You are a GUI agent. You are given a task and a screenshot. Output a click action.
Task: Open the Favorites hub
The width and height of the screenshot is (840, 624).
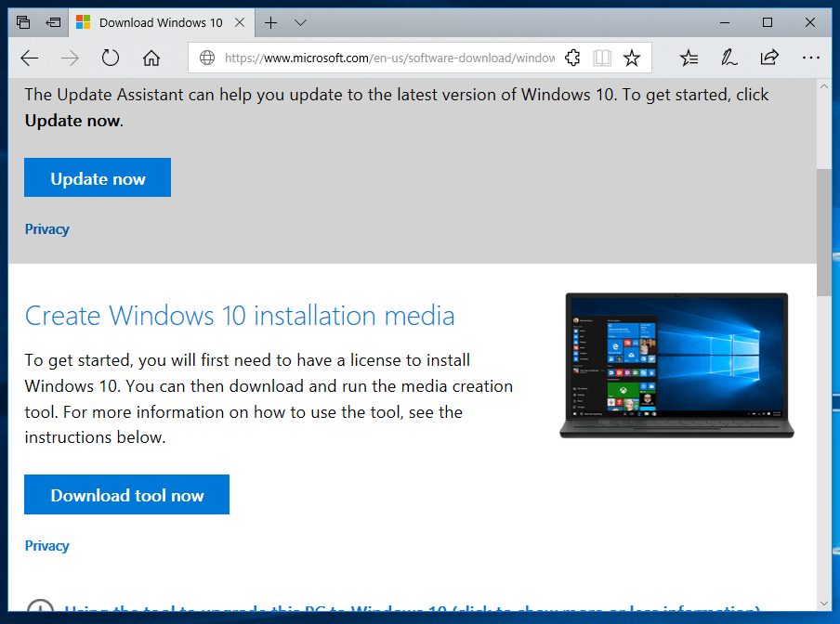(689, 58)
